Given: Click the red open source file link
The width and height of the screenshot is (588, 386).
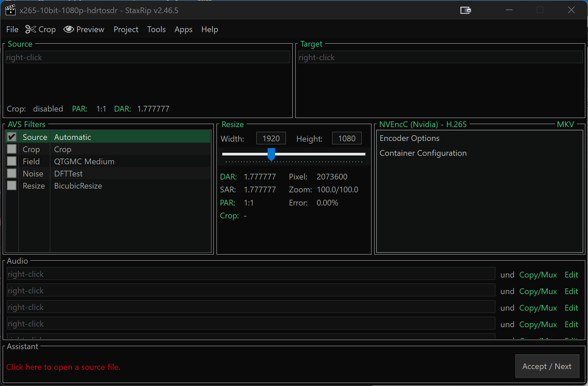Looking at the screenshot, I should 63,367.
